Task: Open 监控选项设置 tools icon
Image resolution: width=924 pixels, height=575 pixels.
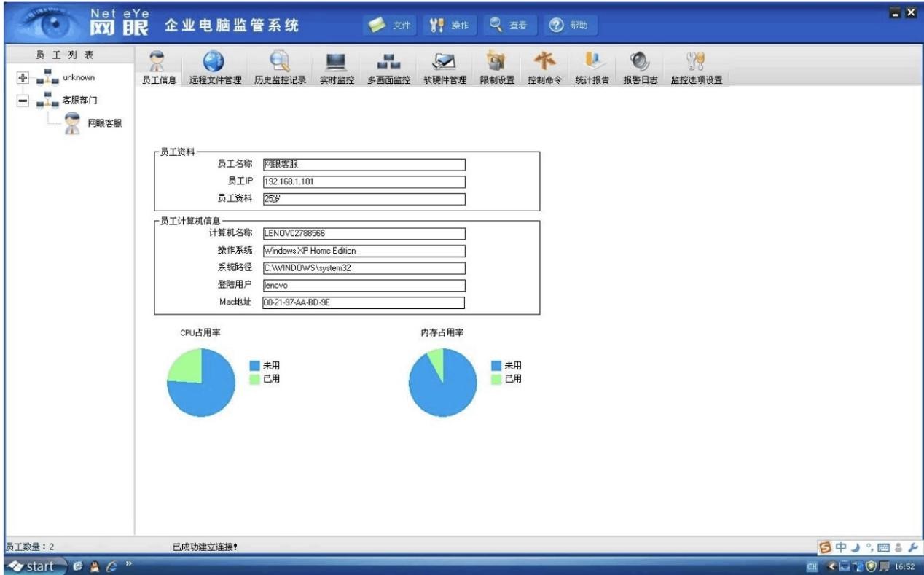Action: click(696, 62)
